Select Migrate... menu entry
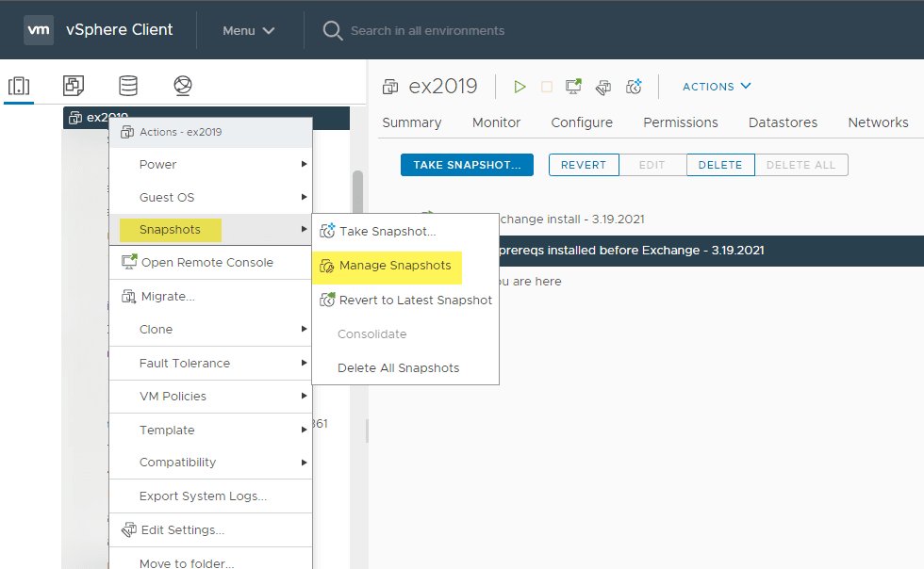Viewport: 924px width, 569px height. (x=210, y=297)
